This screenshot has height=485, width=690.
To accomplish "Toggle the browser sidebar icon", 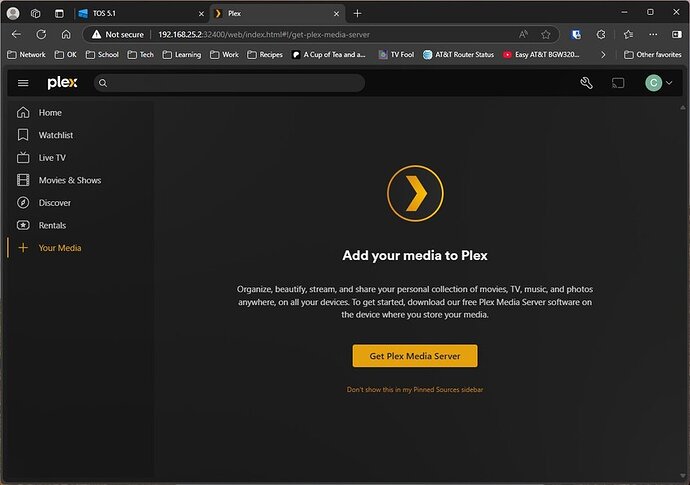I will pos(677,34).
